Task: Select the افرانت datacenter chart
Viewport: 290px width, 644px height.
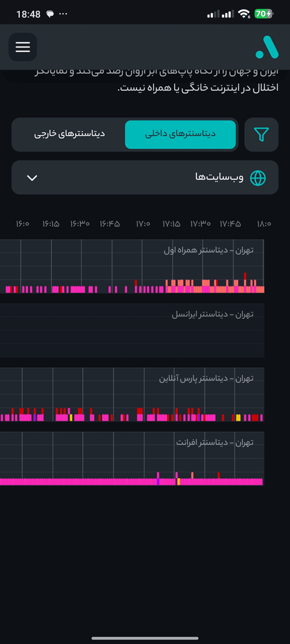Action: (x=132, y=459)
